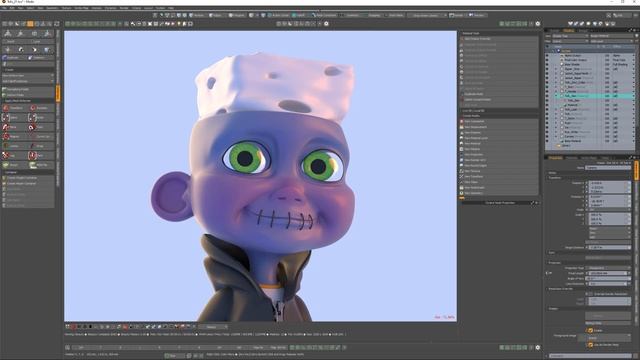The width and height of the screenshot is (640, 360).
Task: Click the orange highlighted icon in the top-left toolbar
Action: [30, 24]
